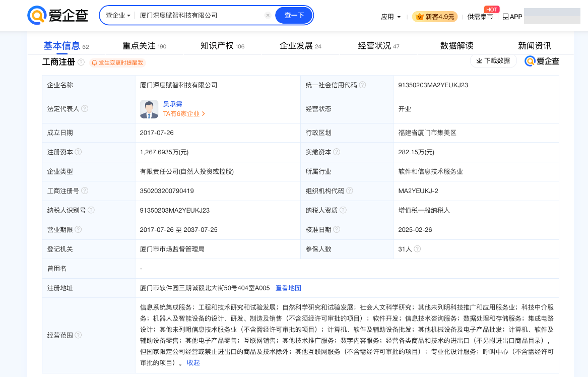Clear the search box with the x icon

[x=268, y=16]
